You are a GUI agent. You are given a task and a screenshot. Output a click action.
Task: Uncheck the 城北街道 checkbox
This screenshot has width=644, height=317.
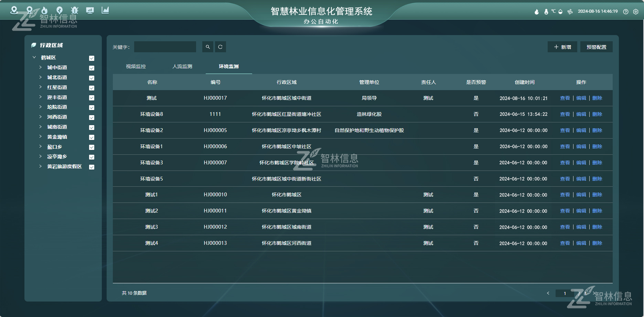coord(92,78)
